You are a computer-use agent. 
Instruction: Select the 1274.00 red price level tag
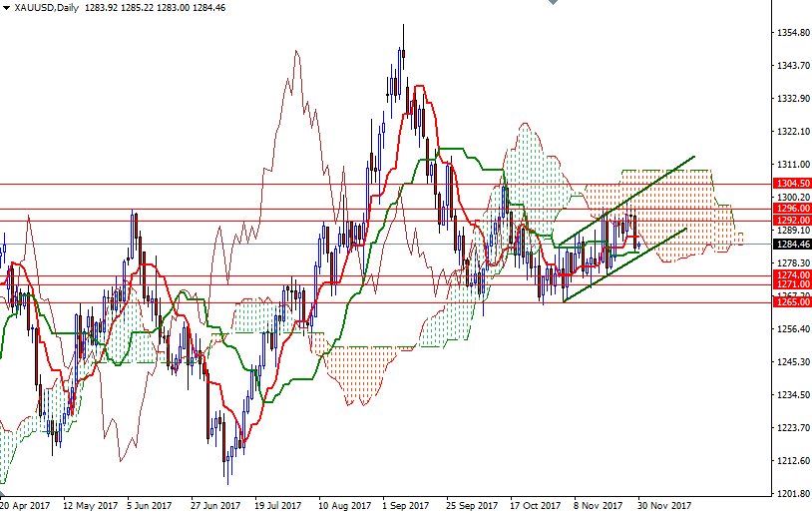pyautogui.click(x=791, y=274)
